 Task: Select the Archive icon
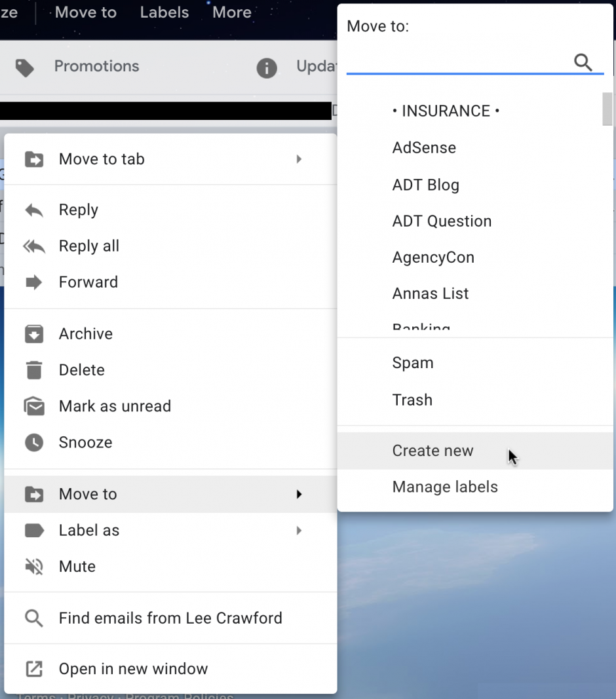click(33, 333)
